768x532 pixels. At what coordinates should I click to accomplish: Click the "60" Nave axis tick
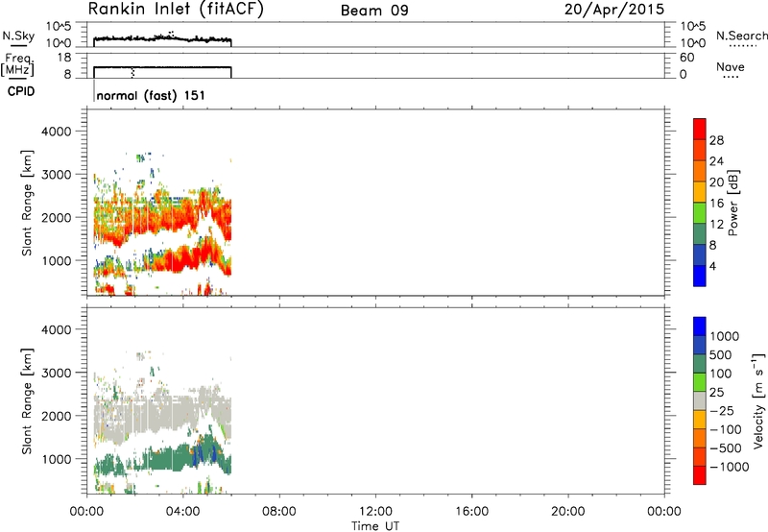(x=686, y=58)
